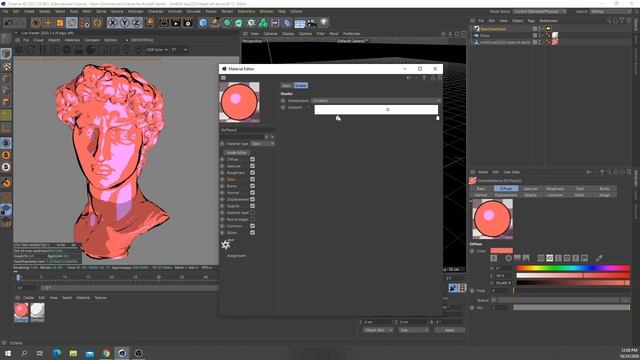
Task: Toggle the Y axis lock
Action: [124, 23]
